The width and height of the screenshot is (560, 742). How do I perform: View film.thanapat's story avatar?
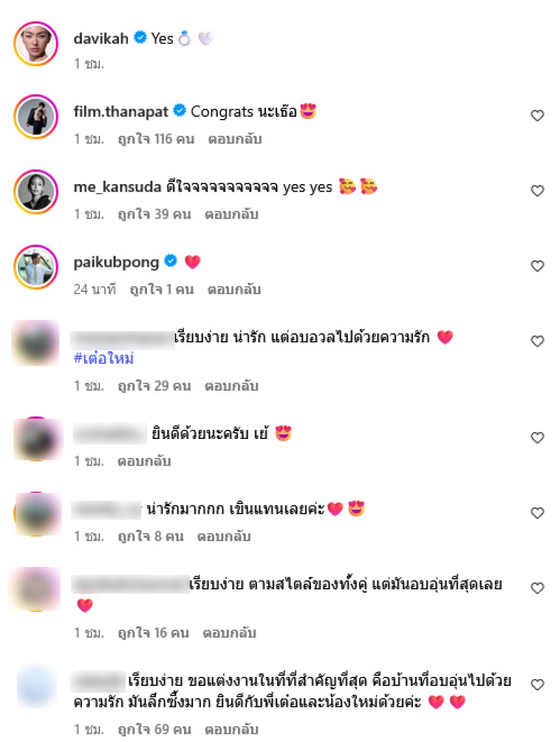pyautogui.click(x=36, y=116)
